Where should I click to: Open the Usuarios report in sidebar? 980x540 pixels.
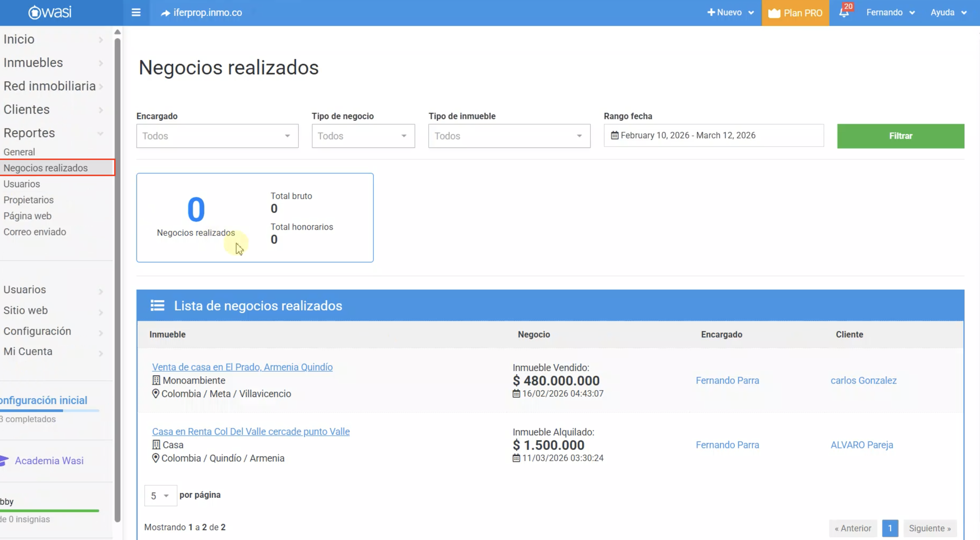coord(22,184)
